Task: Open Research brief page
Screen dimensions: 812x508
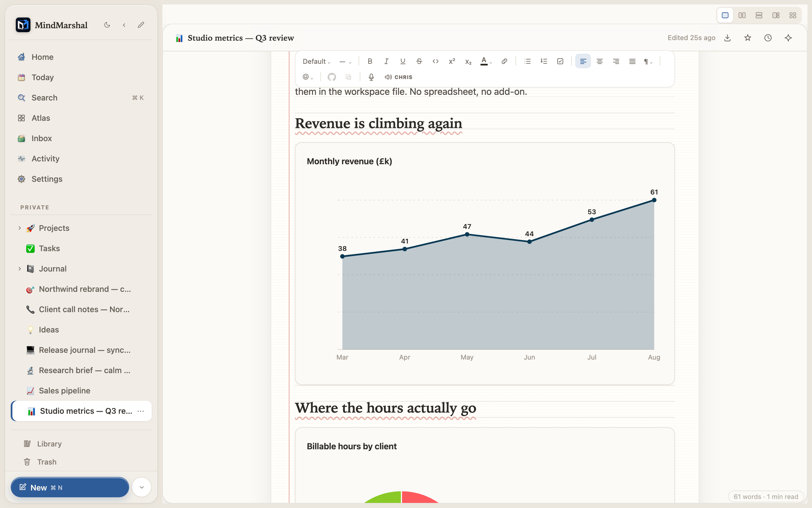Action: tap(81, 371)
